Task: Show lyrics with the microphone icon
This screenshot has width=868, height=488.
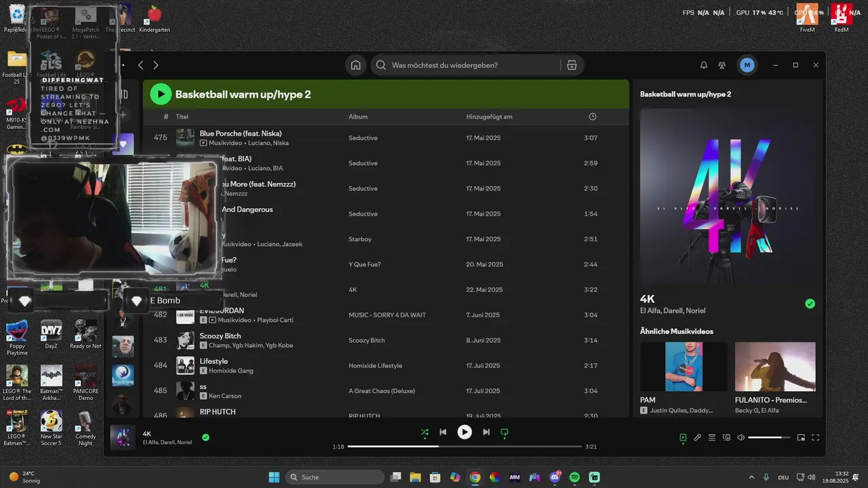Action: [697, 437]
